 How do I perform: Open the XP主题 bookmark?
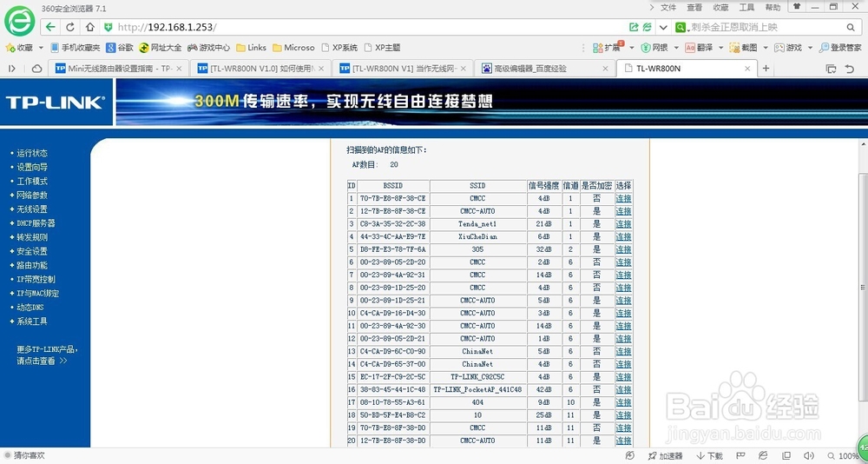click(x=383, y=48)
